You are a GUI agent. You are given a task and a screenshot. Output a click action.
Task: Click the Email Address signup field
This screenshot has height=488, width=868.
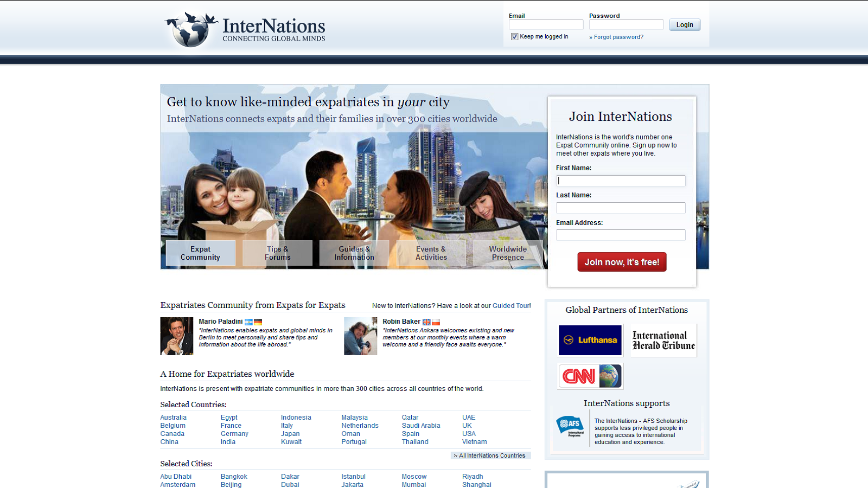click(x=621, y=235)
